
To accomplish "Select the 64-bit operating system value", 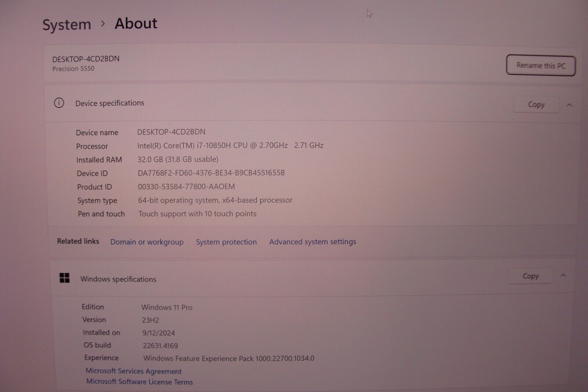I will (x=215, y=200).
